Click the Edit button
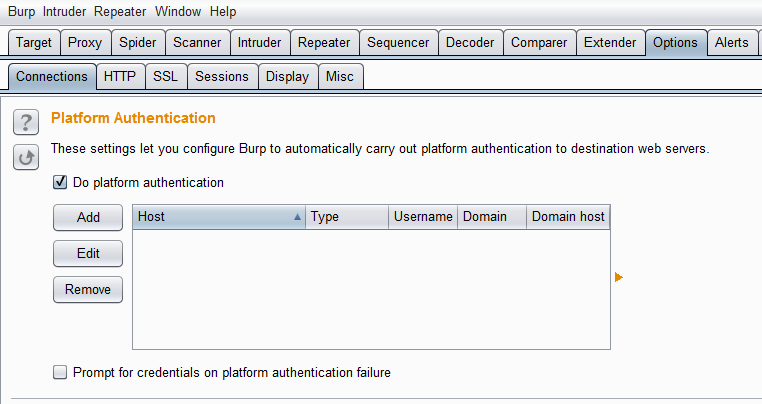The height and width of the screenshot is (404, 762). coord(88,253)
